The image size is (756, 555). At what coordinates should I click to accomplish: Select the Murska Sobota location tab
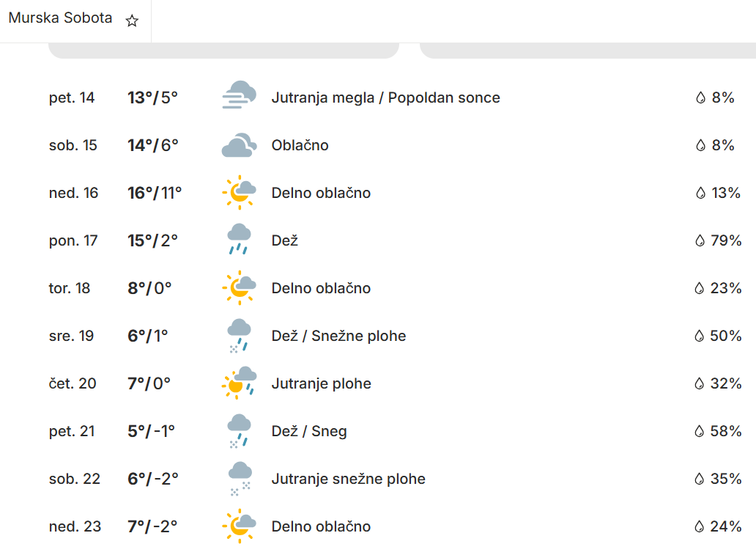(x=60, y=18)
